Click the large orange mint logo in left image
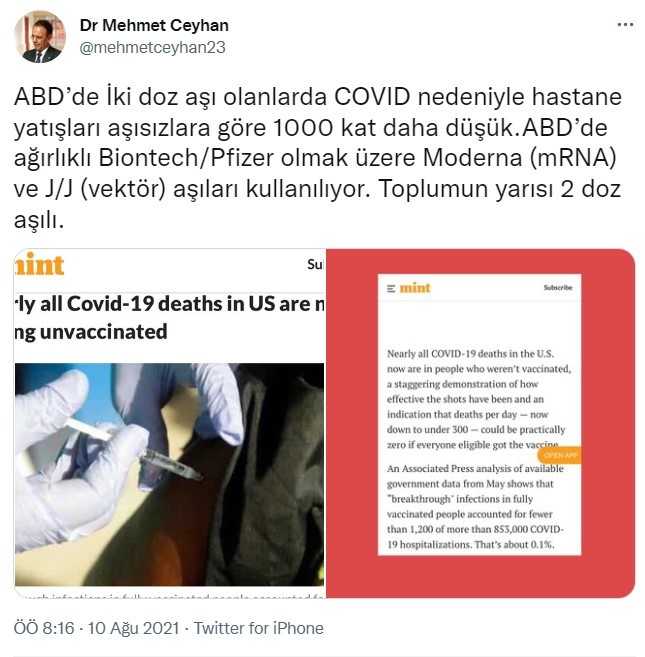 [x=39, y=265]
